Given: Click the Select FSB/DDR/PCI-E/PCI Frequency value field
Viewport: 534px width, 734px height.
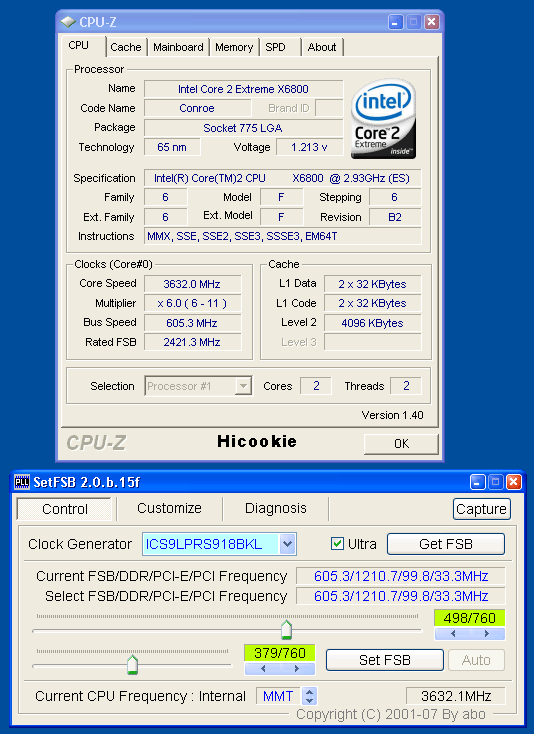Looking at the screenshot, I should click(401, 596).
